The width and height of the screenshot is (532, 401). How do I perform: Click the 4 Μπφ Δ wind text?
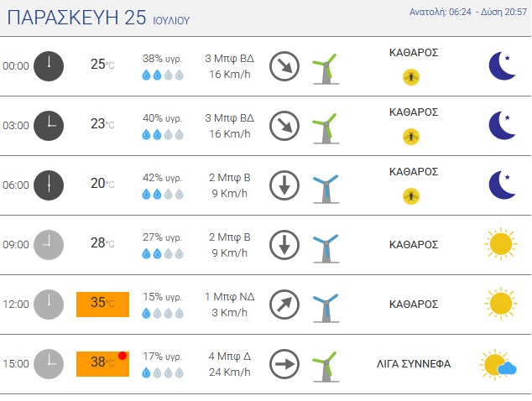(x=230, y=357)
